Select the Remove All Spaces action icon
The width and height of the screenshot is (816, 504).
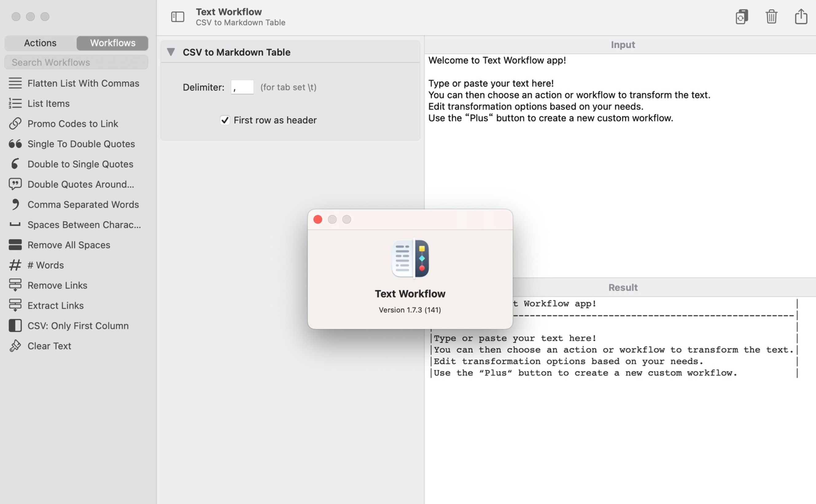pos(14,245)
